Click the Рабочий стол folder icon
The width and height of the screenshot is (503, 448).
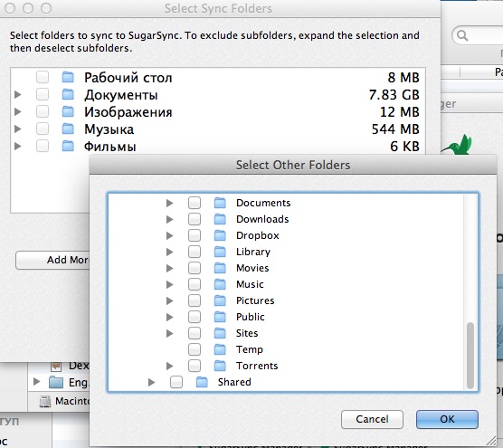click(x=68, y=77)
